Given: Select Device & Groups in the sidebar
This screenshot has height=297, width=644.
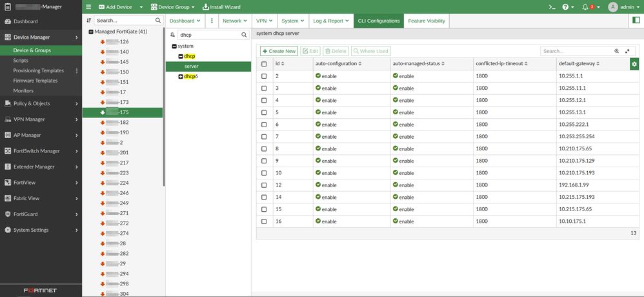Looking at the screenshot, I should pos(32,50).
